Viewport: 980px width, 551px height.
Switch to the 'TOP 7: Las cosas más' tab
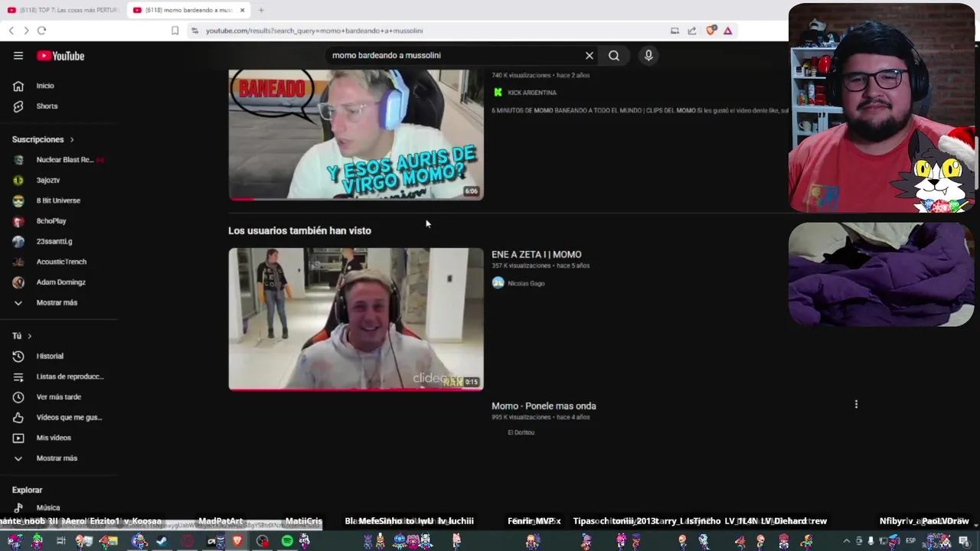click(63, 10)
